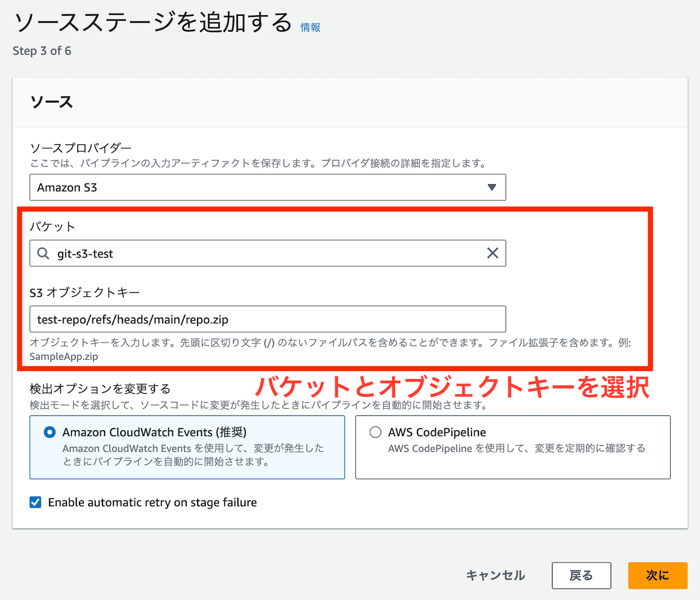Open the ソースプロバイダー dropdown showing Amazon S3
Screen dimensions: 700x600
(267, 187)
